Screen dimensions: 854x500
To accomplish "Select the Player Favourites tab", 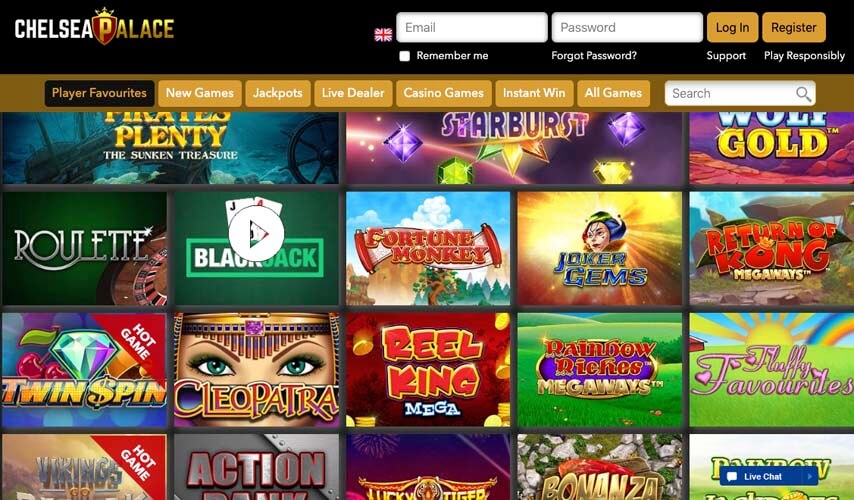I will (99, 93).
